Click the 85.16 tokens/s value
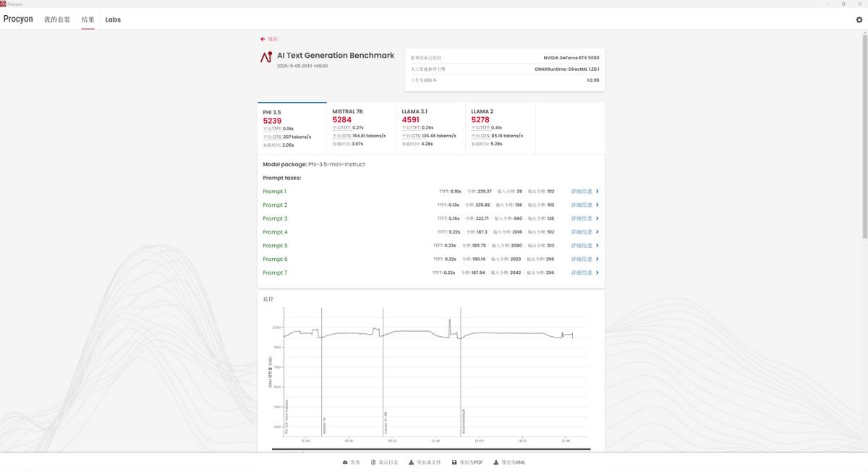868x472 pixels. (x=507, y=135)
